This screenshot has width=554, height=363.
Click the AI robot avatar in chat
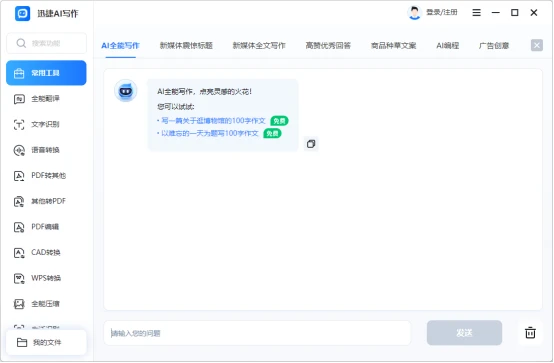pos(125,91)
